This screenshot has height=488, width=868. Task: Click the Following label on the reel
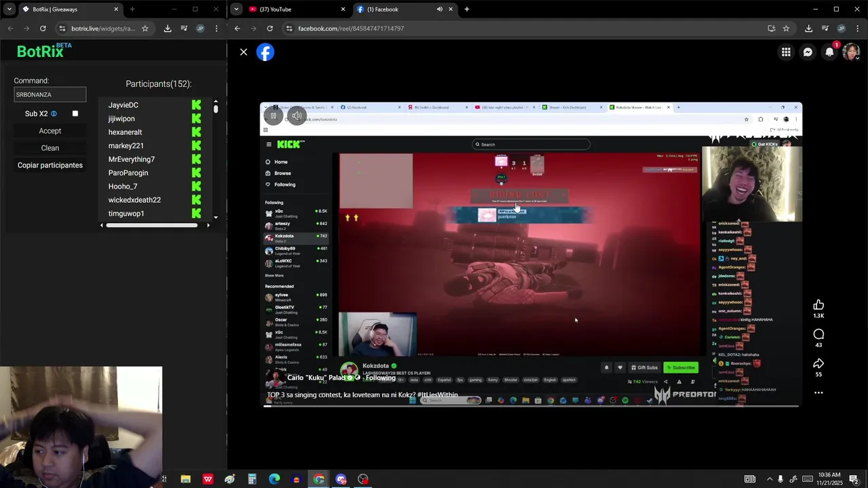point(380,378)
